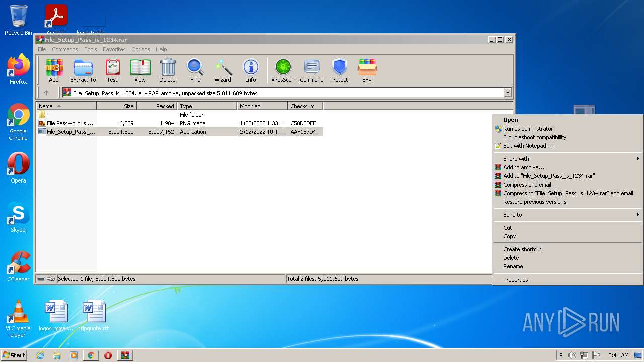Image resolution: width=644 pixels, height=362 pixels.
Task: Open Share with submenu
Action: pyautogui.click(x=568, y=159)
